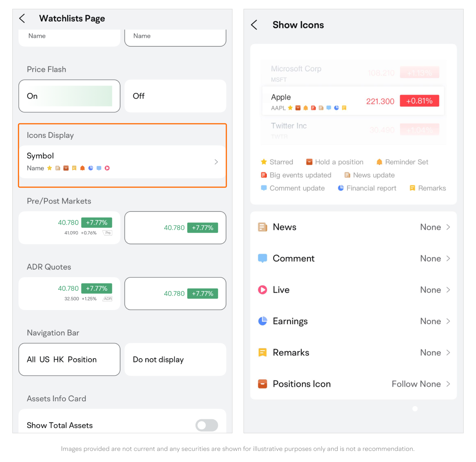The width and height of the screenshot is (476, 462).
Task: Click back arrow on Show Icons
Action: pos(254,25)
